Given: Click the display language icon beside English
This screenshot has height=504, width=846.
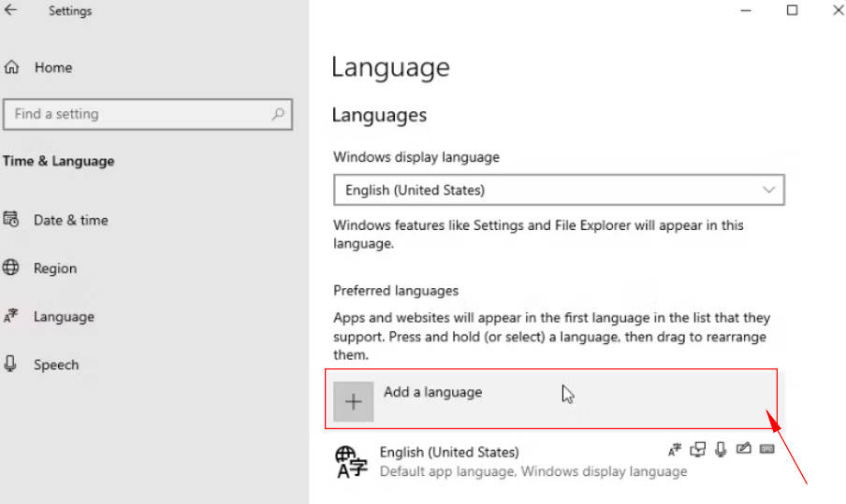Looking at the screenshot, I should tap(675, 450).
